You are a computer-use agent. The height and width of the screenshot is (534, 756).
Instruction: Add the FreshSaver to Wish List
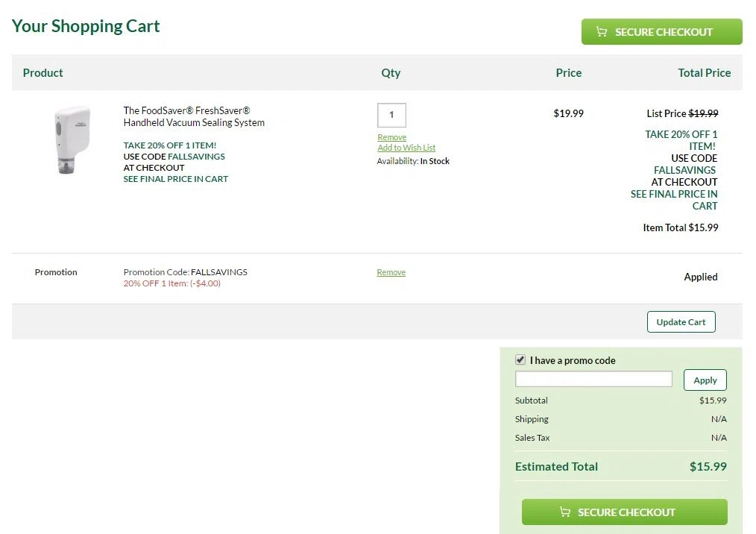[406, 148]
